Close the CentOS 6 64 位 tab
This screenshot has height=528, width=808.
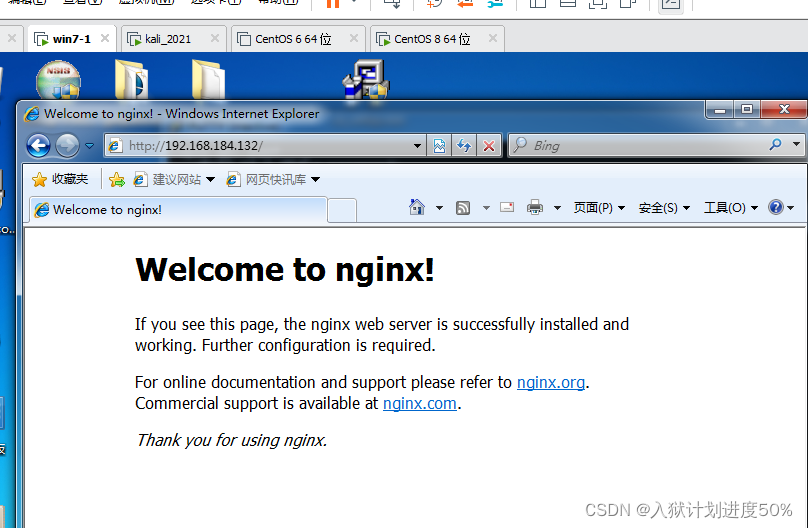[354, 38]
